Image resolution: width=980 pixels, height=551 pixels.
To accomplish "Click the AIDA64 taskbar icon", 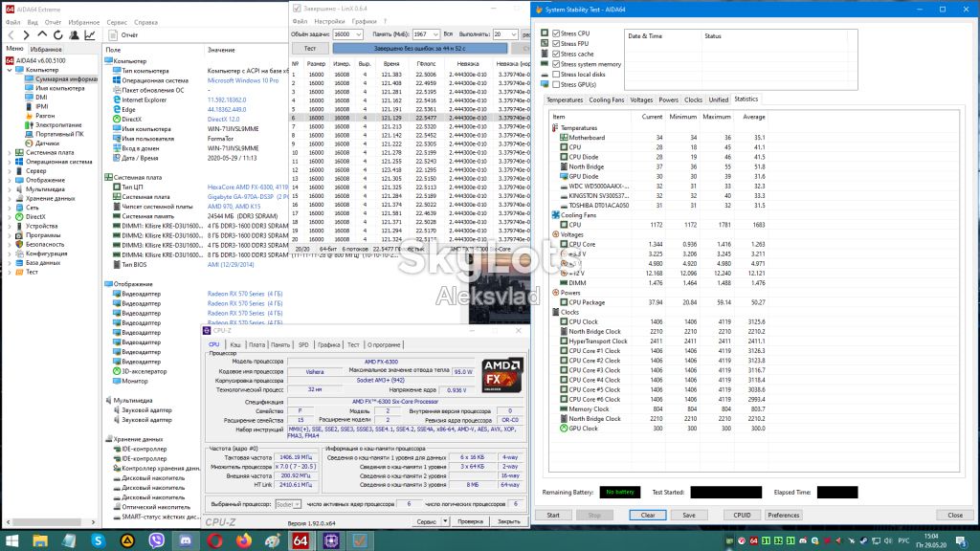I will pyautogui.click(x=301, y=540).
